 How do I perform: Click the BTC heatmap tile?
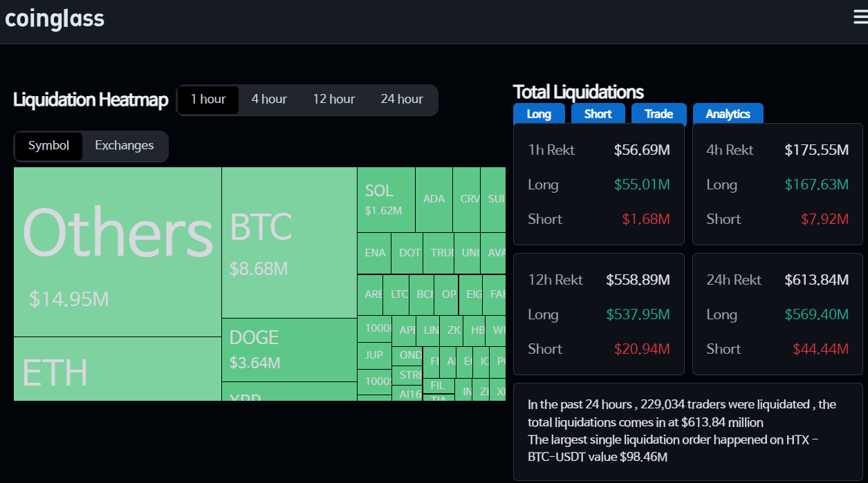tap(289, 243)
